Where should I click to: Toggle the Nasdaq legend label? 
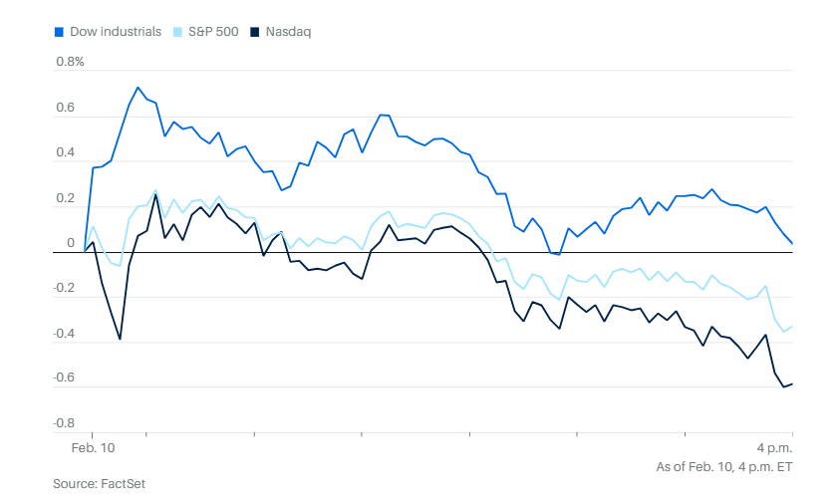[289, 32]
